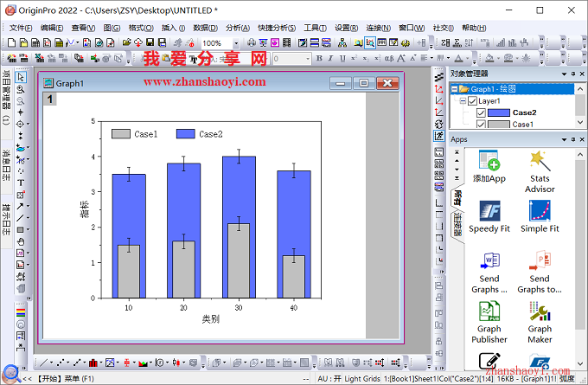Open the Line plot type dropdown arrow
Screen dimensions: 588x385
(x=51, y=363)
